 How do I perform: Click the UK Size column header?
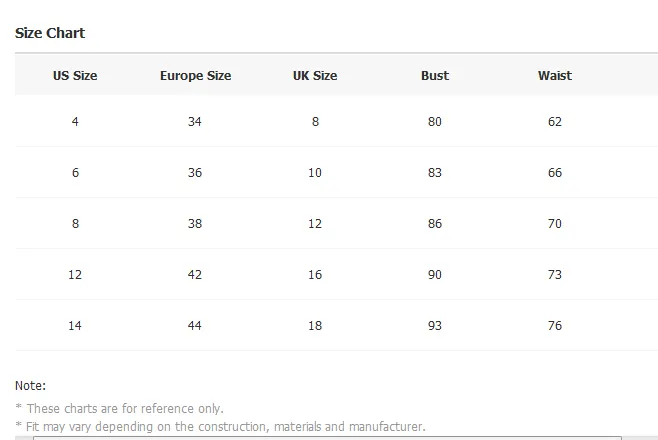[315, 76]
